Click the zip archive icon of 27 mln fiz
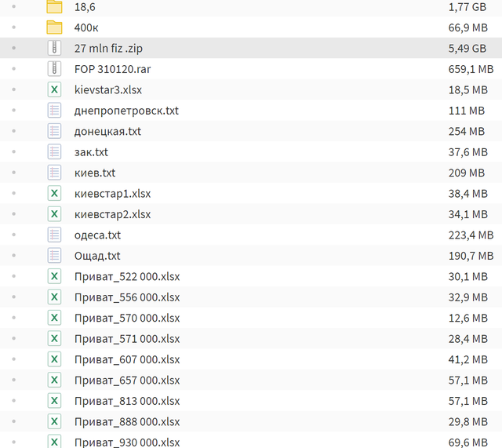 [54, 48]
